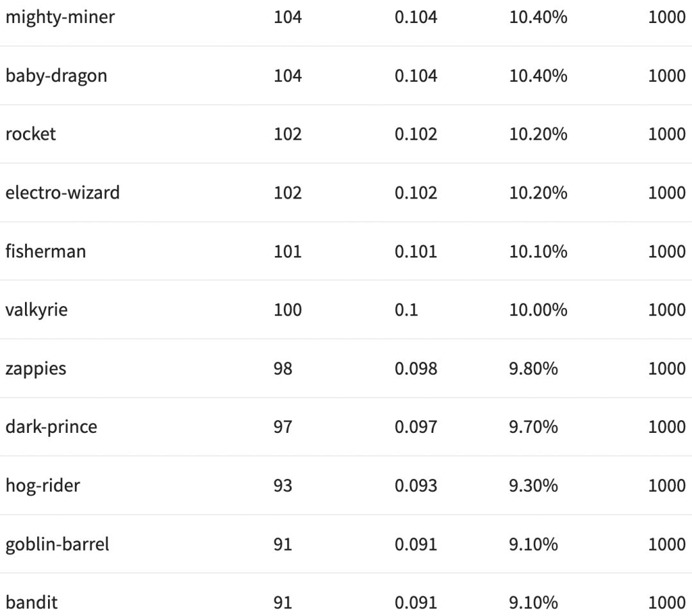The width and height of the screenshot is (692, 616).
Task: Click the fisherman row label
Action: [x=45, y=251]
